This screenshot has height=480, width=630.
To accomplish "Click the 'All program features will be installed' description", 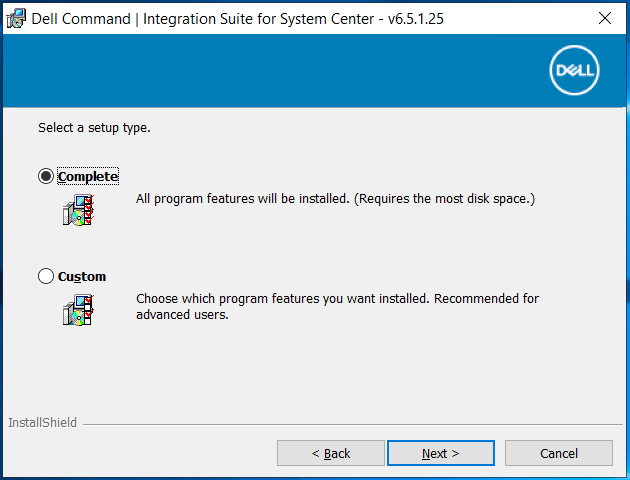I will coord(335,199).
